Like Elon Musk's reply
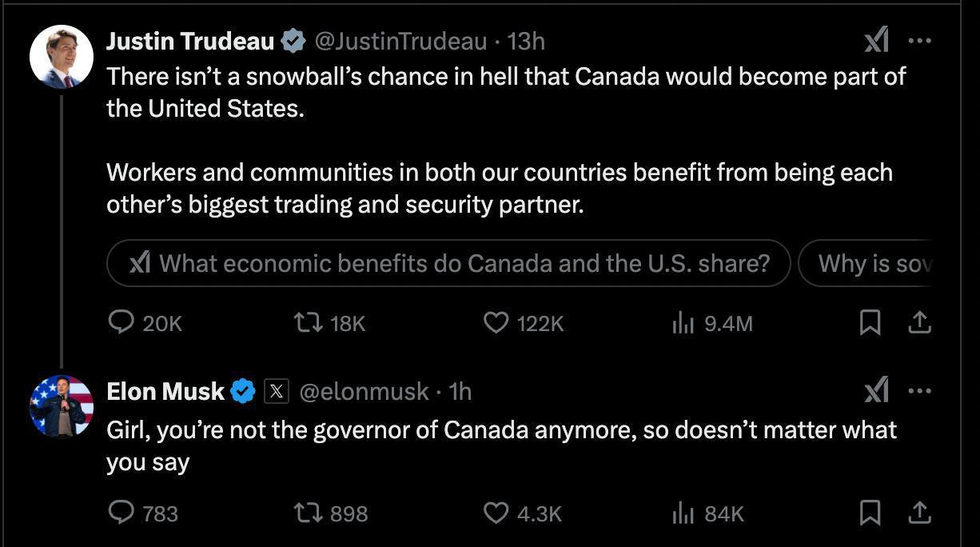The image size is (980, 547). (496, 513)
